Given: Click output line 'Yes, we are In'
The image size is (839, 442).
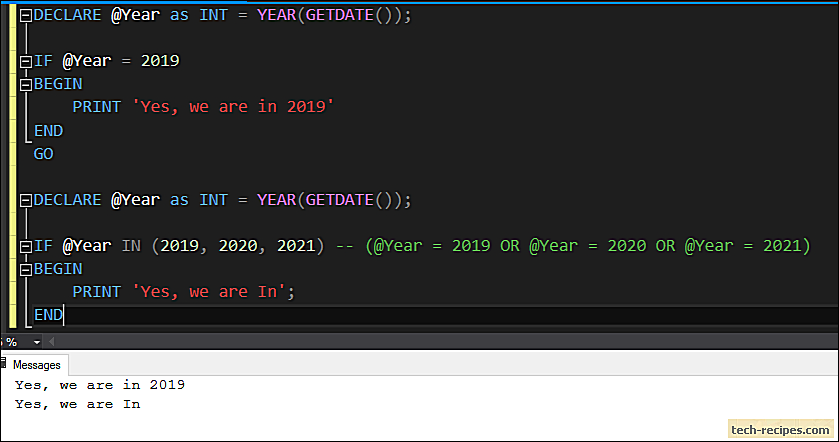Looking at the screenshot, I should click(78, 405).
